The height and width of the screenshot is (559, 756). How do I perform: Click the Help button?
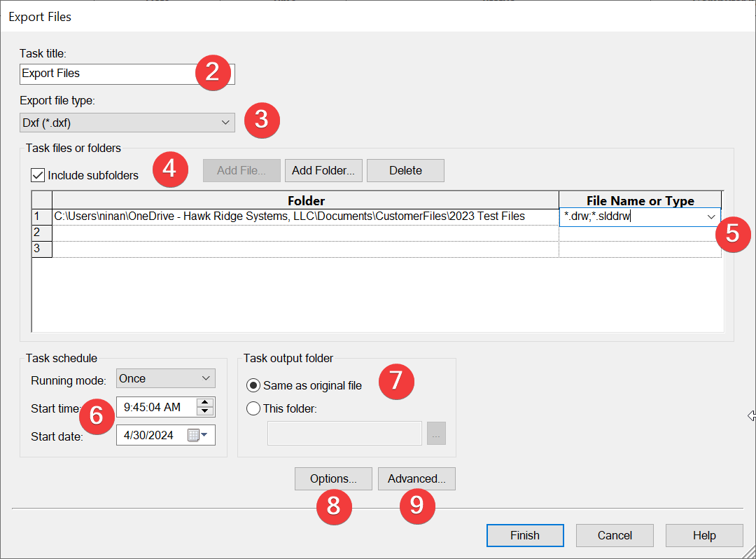704,535
